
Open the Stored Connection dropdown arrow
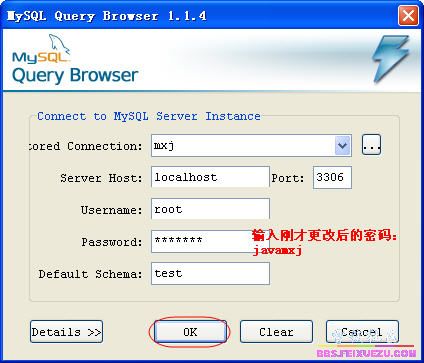[343, 145]
